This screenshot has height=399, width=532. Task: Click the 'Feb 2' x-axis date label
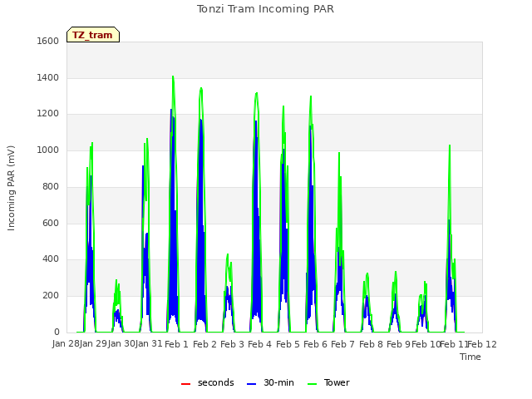(x=204, y=344)
